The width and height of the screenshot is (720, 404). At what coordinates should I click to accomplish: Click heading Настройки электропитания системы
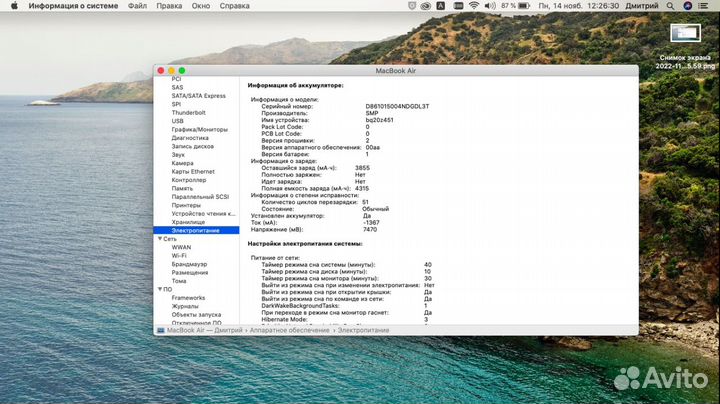pyautogui.click(x=305, y=244)
